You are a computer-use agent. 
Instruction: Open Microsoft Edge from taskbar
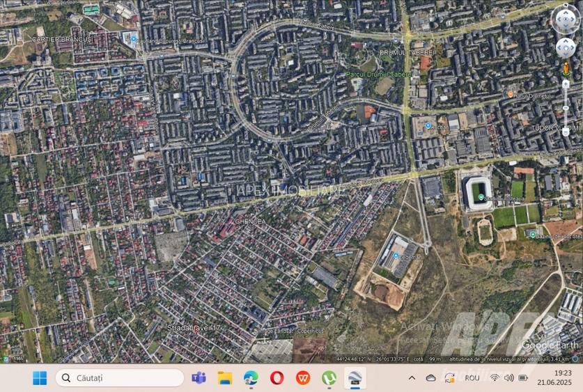click(x=251, y=378)
